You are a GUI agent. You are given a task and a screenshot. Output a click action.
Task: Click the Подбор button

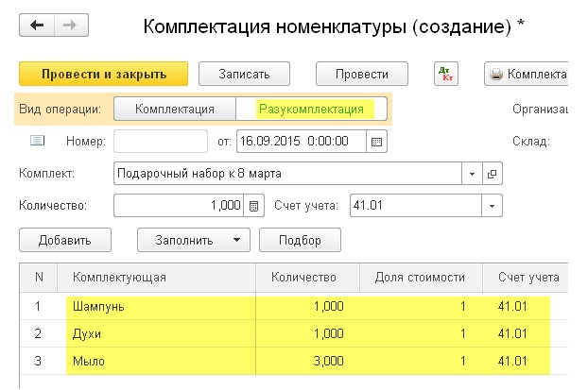[300, 240]
